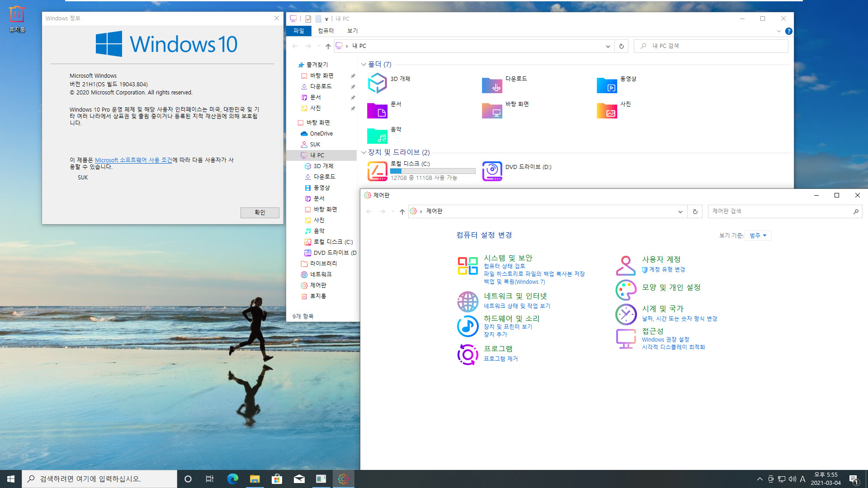This screenshot has height=488, width=868.
Task: Show hidden system tray icons
Action: (759, 479)
